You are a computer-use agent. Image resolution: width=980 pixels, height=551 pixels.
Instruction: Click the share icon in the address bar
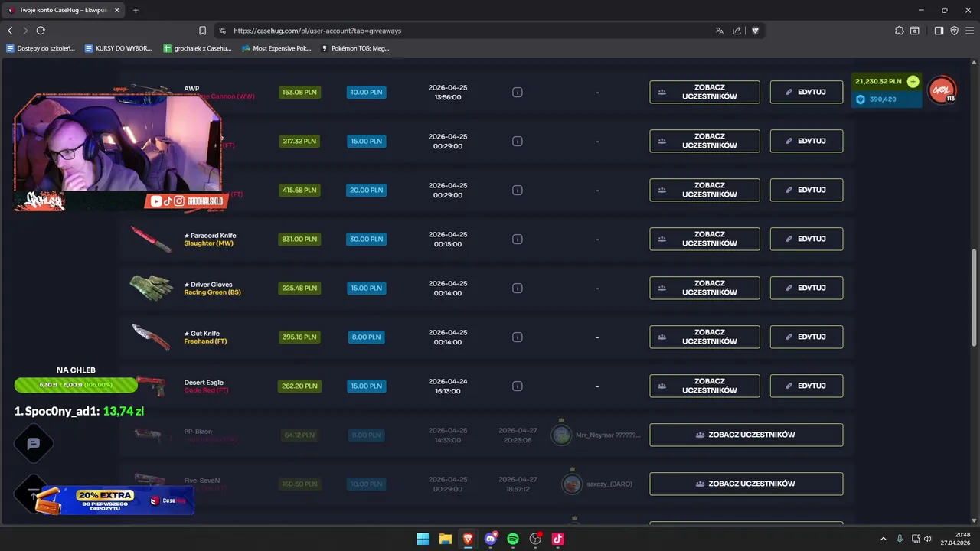click(x=737, y=31)
